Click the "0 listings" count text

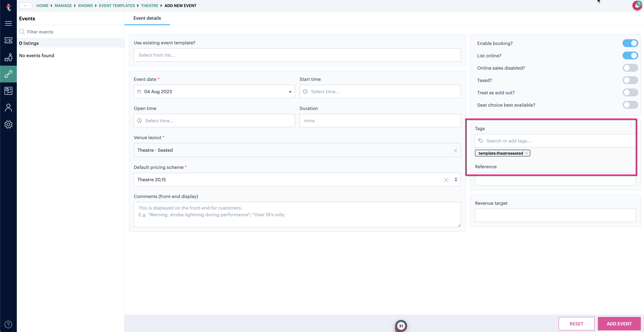tap(29, 43)
